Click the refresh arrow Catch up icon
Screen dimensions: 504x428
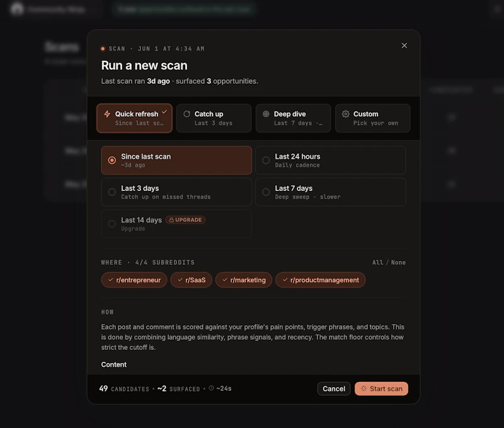[186, 114]
